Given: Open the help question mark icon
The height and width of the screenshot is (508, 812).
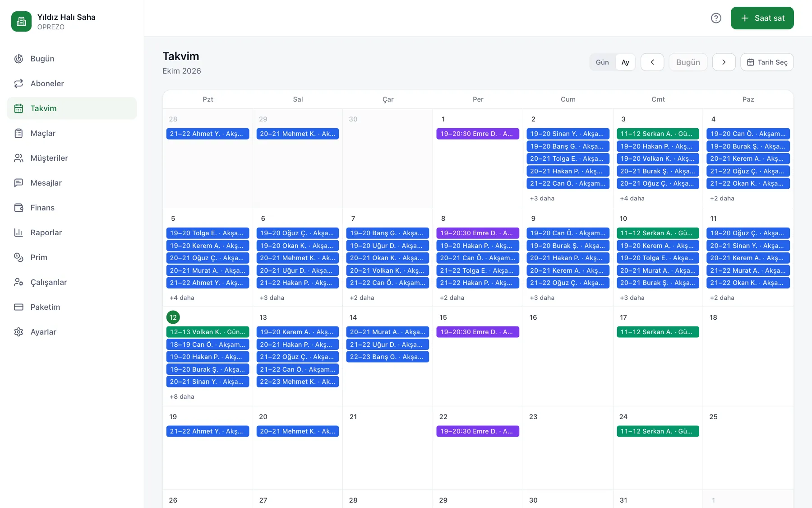Looking at the screenshot, I should pyautogui.click(x=716, y=18).
